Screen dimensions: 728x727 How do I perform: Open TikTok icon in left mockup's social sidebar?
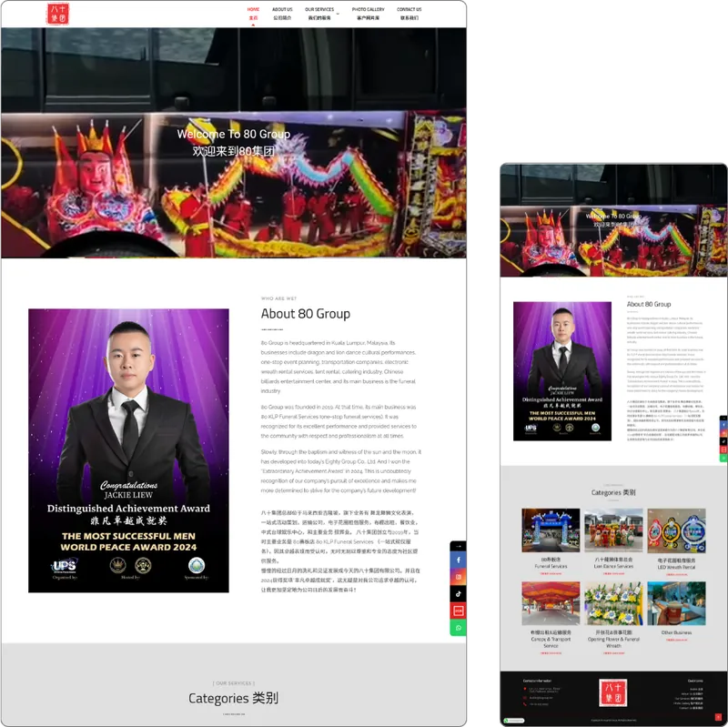click(x=459, y=594)
